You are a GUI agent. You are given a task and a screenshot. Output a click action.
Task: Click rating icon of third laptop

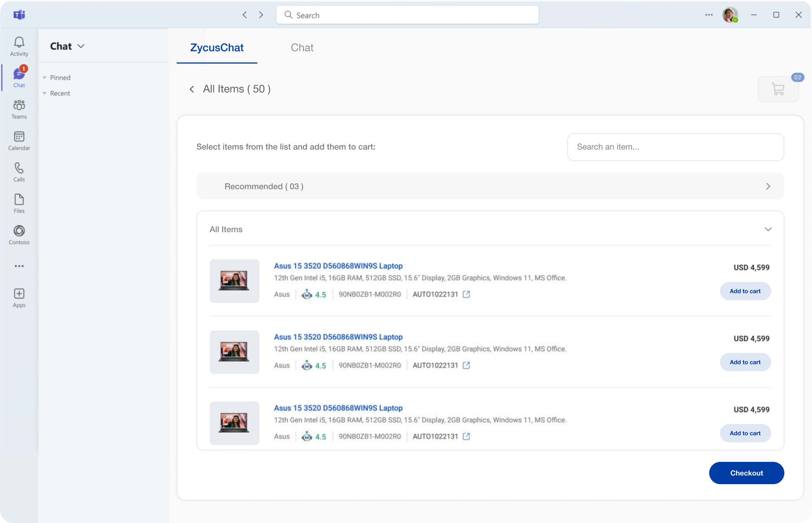pos(307,436)
